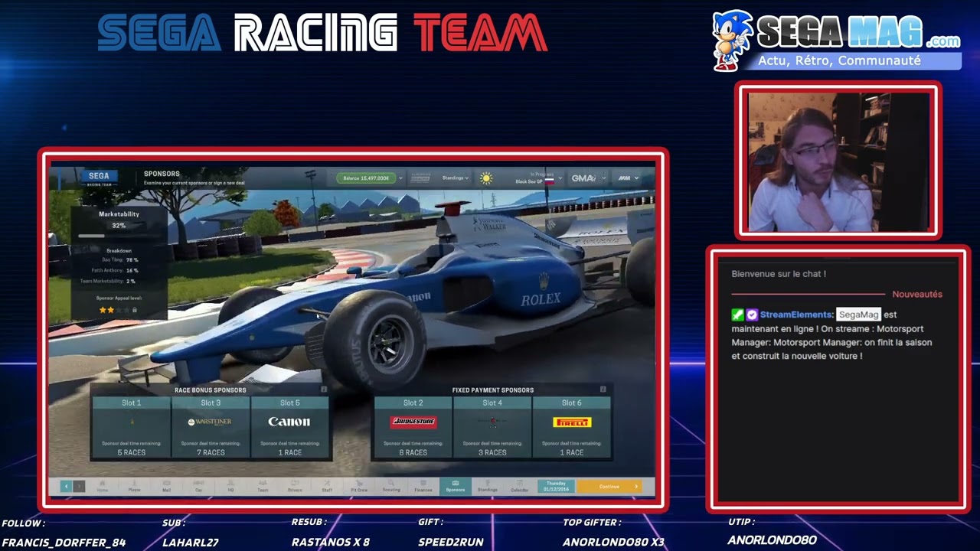This screenshot has height=551, width=980.
Task: Open the Mail icon
Action: click(166, 486)
